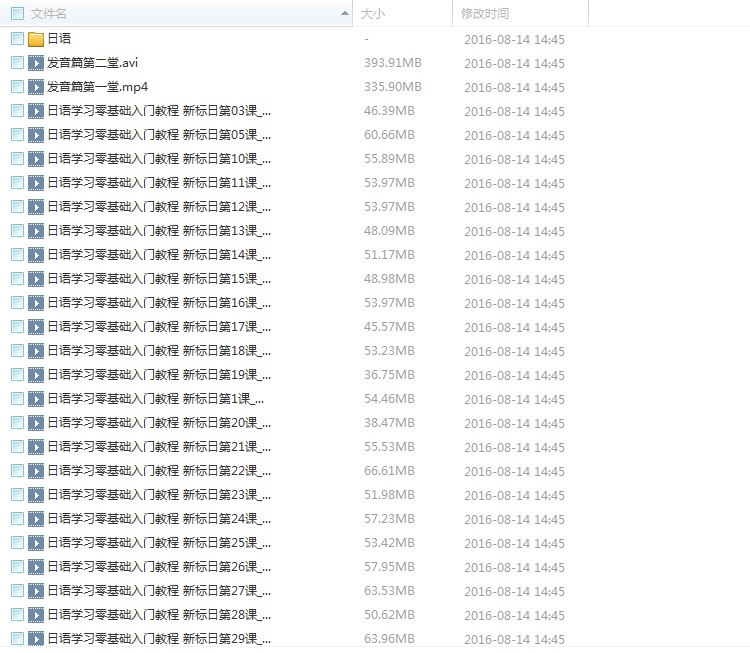Select the checkbox for 新标日第05课 video
750x653 pixels.
coord(17,134)
